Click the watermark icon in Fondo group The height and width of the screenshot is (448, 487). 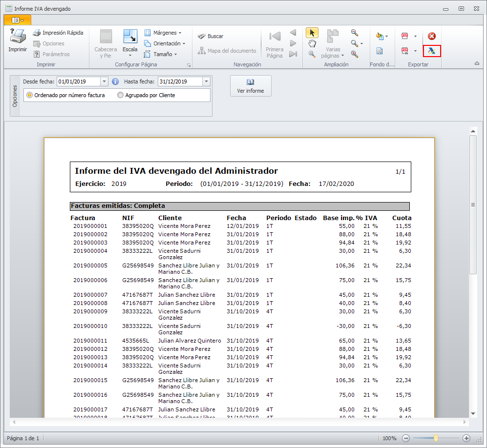point(379,51)
